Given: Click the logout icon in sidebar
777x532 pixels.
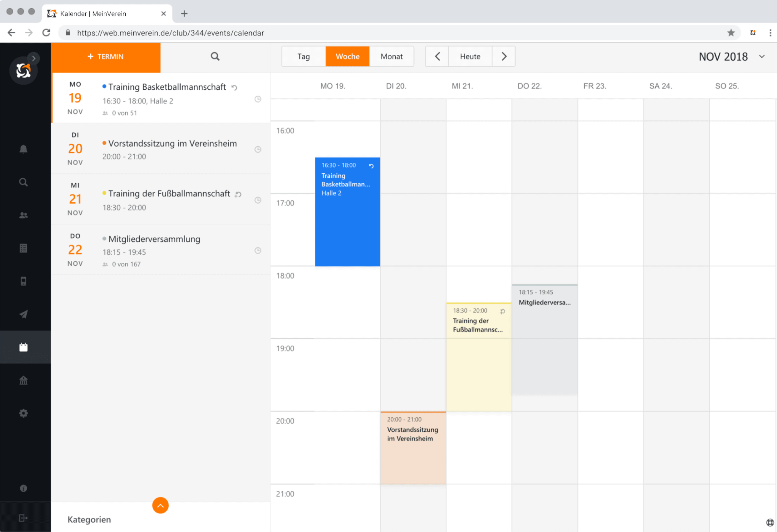Looking at the screenshot, I should point(23,518).
